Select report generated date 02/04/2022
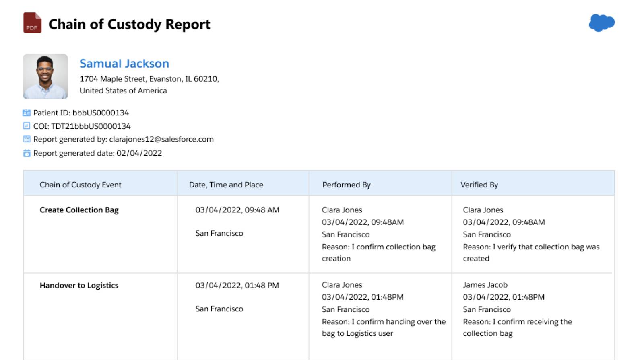This screenshot has width=644, height=362. tap(97, 153)
